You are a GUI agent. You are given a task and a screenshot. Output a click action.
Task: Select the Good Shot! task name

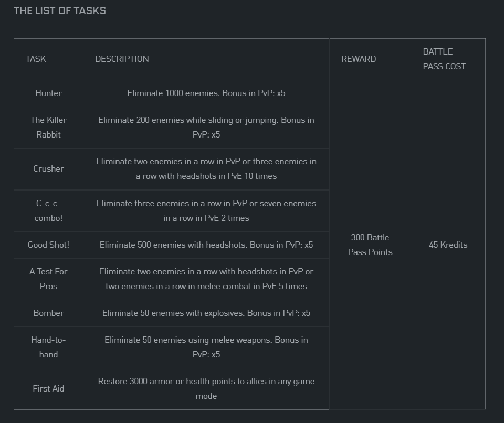48,245
